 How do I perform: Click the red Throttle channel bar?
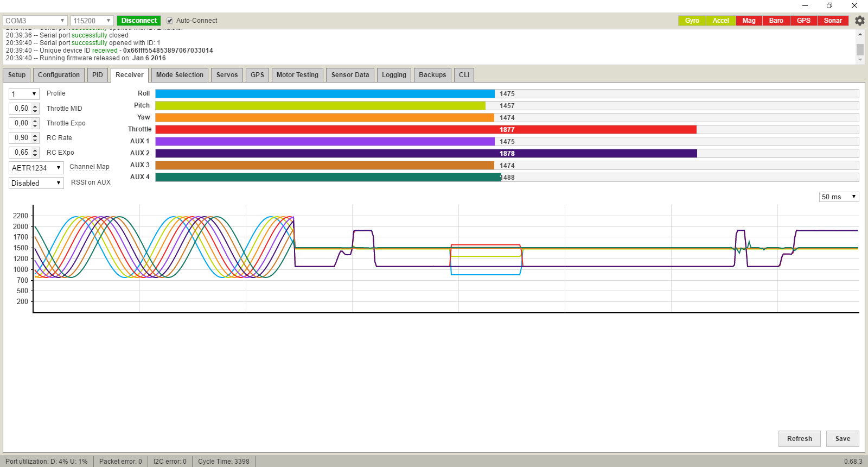426,129
